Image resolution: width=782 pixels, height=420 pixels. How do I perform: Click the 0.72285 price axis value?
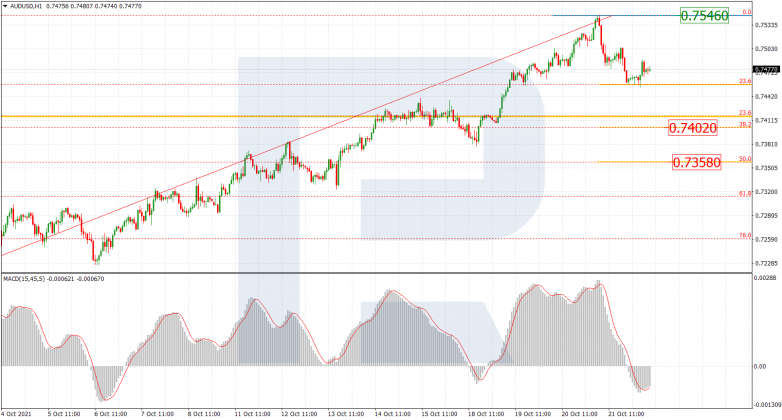[x=767, y=263]
